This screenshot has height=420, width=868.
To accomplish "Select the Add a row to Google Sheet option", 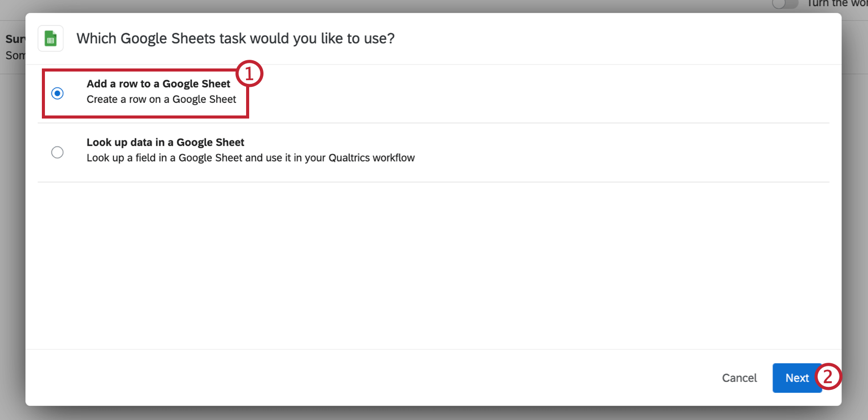I will point(158,83).
